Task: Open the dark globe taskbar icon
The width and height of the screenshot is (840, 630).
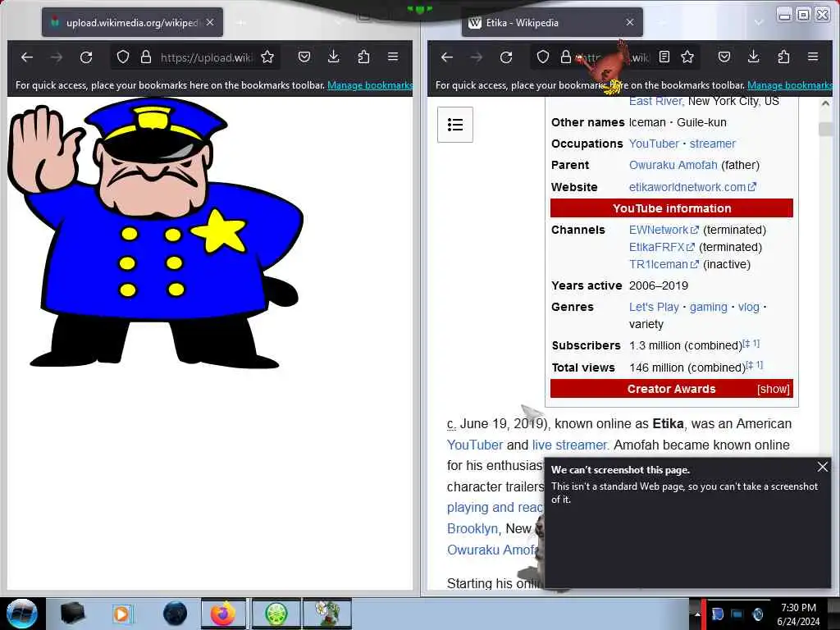Action: point(175,614)
